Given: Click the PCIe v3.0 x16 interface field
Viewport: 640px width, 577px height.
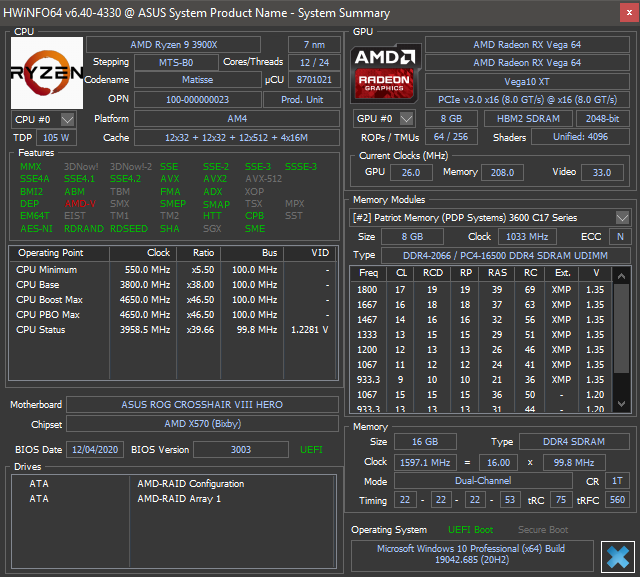Looking at the screenshot, I should point(527,100).
